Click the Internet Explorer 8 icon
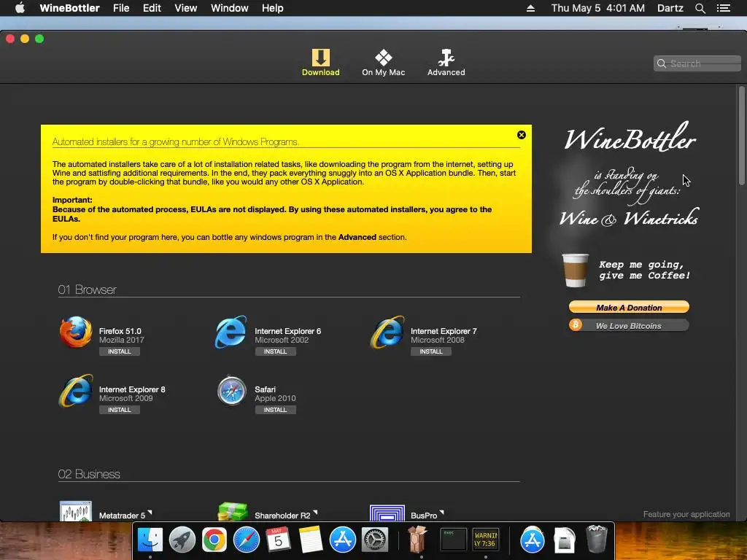The image size is (747, 560). (76, 391)
